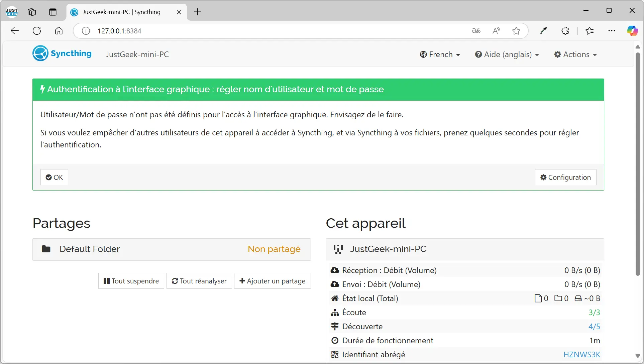Viewport: 644px width, 364px height.
Task: Click the green authentication notice header
Action: 318,90
